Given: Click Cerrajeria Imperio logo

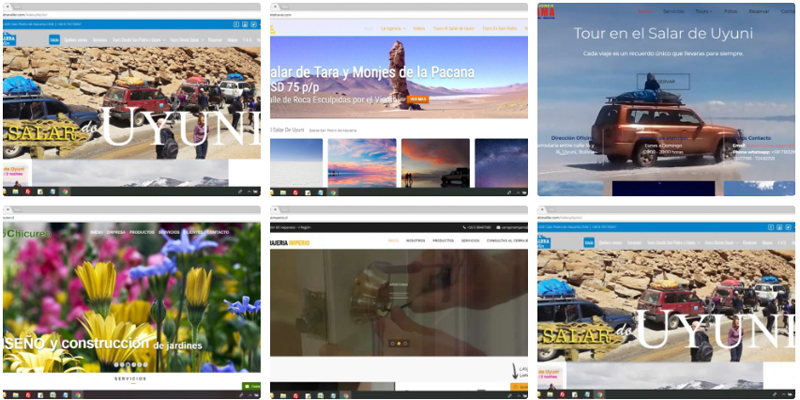Looking at the screenshot, I should pos(290,242).
